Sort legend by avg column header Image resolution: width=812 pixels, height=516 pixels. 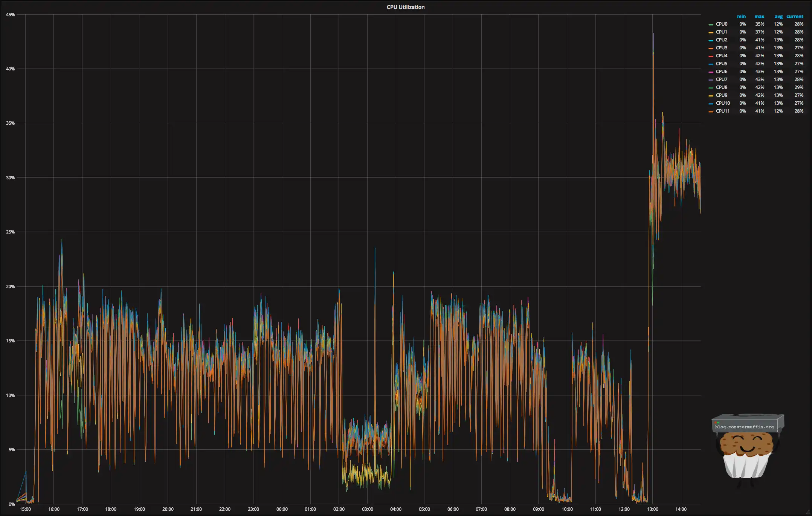point(778,17)
